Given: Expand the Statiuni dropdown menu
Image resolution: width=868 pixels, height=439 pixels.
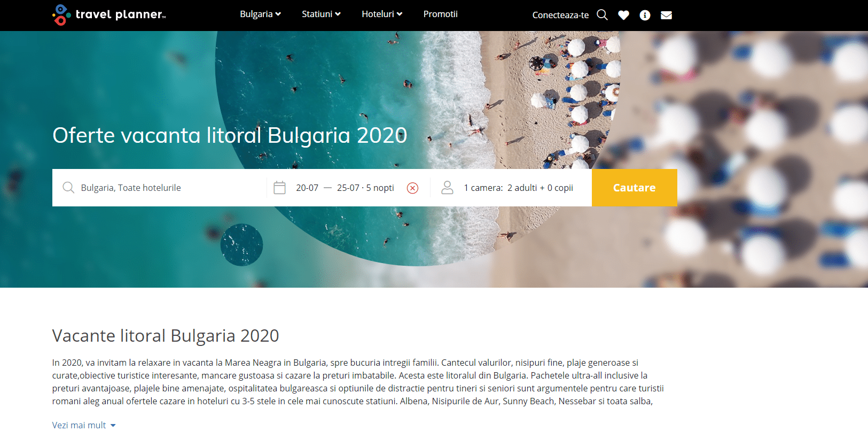Looking at the screenshot, I should click(x=321, y=14).
